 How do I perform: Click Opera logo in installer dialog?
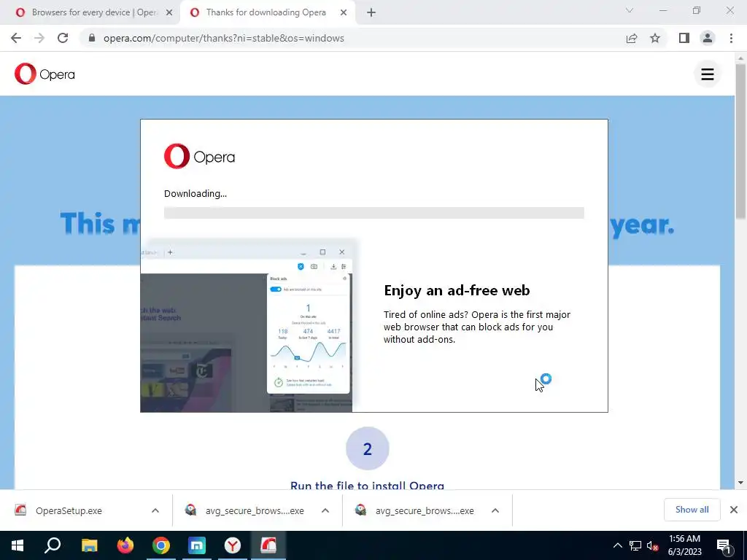coord(199,156)
